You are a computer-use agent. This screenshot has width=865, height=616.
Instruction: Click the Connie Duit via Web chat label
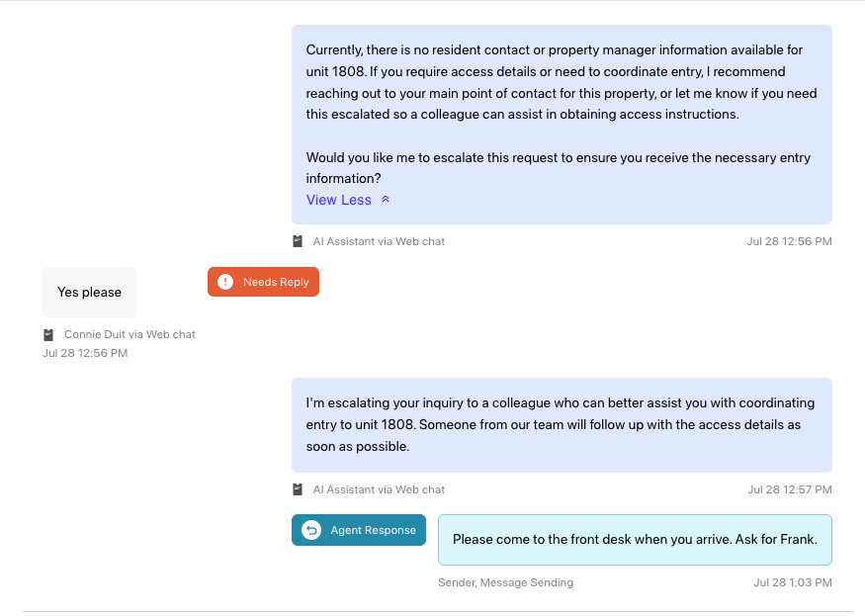pos(130,334)
